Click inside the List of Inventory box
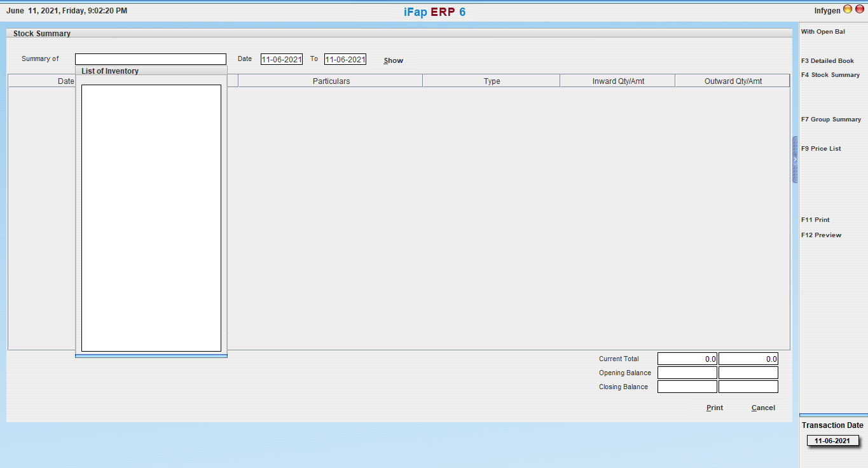 tap(151, 217)
